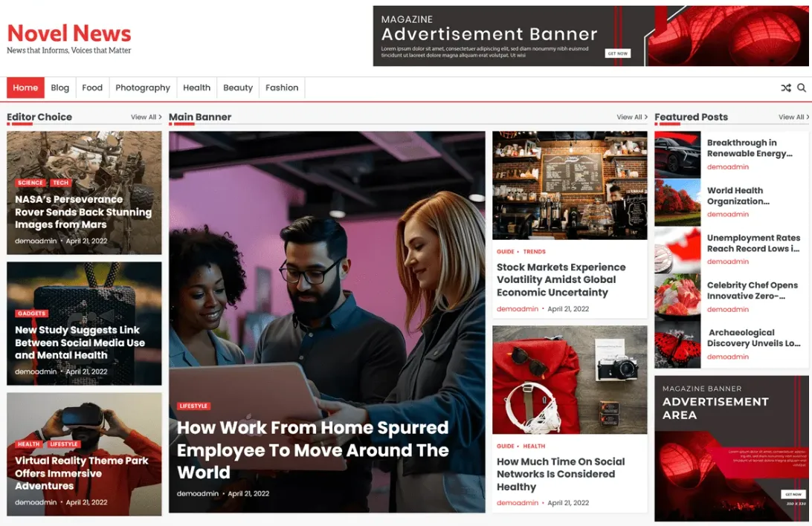This screenshot has width=812, height=526.
Task: Click the Editor Choice section heading
Action: (x=39, y=117)
